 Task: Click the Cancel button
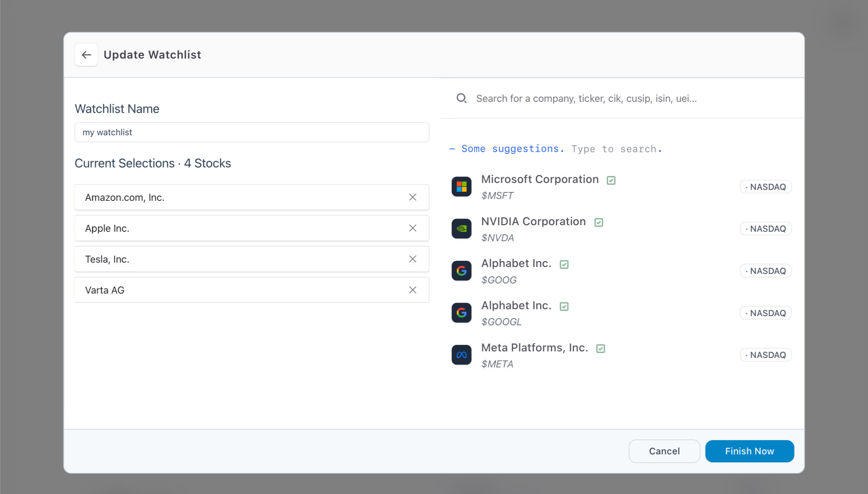pos(664,451)
